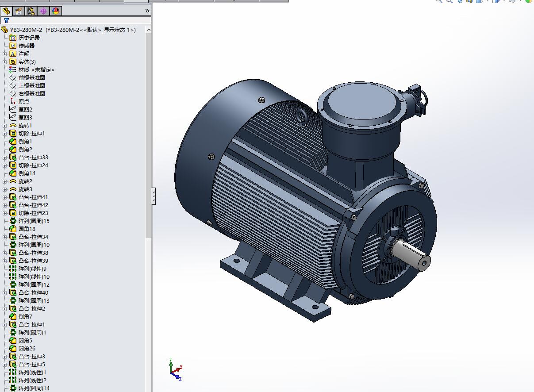Viewport: 534px width, 392px height.
Task: Select the 凸台-拉伸38 feature
Action: click(x=29, y=253)
